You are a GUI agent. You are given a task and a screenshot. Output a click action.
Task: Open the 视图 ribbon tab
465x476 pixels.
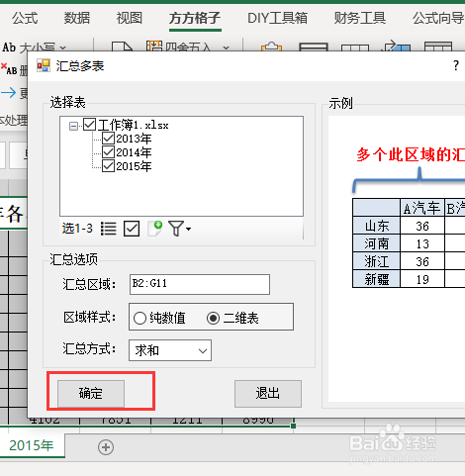130,18
